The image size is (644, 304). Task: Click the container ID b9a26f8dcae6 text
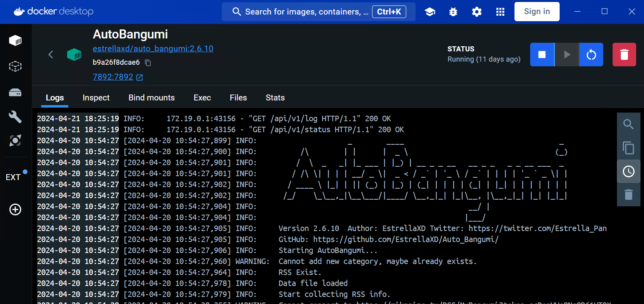pyautogui.click(x=116, y=62)
